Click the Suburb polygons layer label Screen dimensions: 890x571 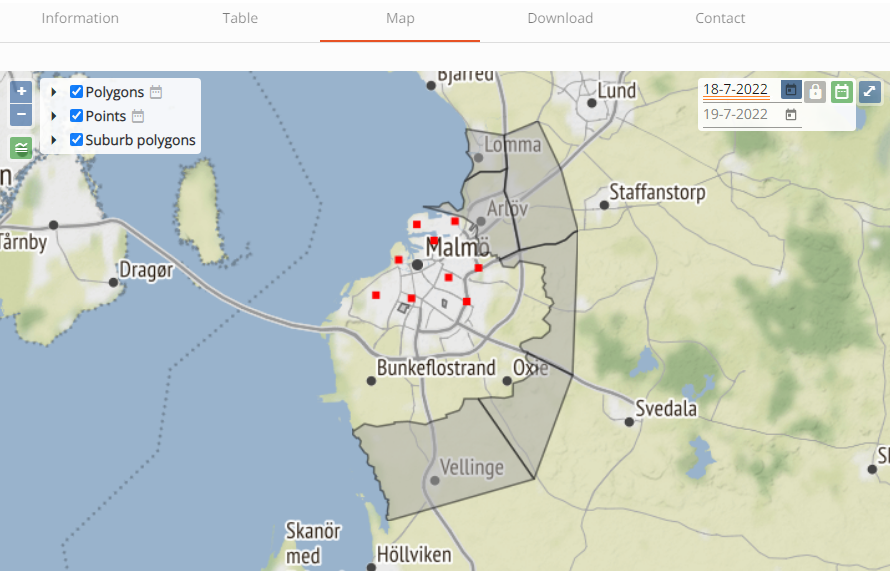click(x=140, y=140)
